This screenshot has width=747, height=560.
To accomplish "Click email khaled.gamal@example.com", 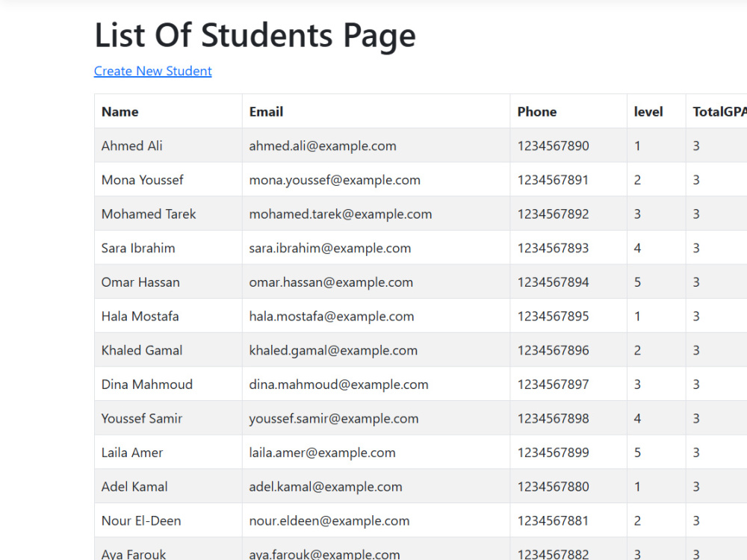I will [333, 350].
